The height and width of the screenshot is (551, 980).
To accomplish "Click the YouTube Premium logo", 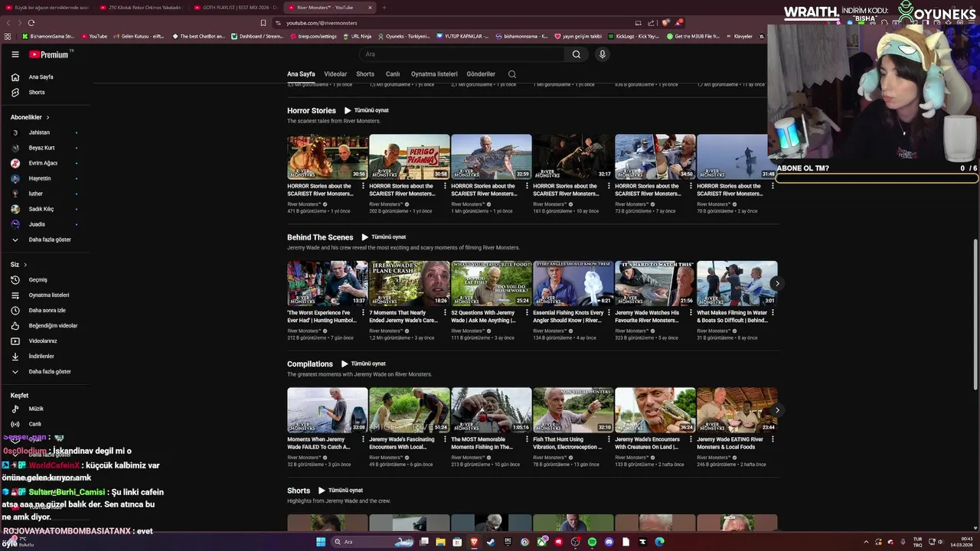I will [x=51, y=54].
